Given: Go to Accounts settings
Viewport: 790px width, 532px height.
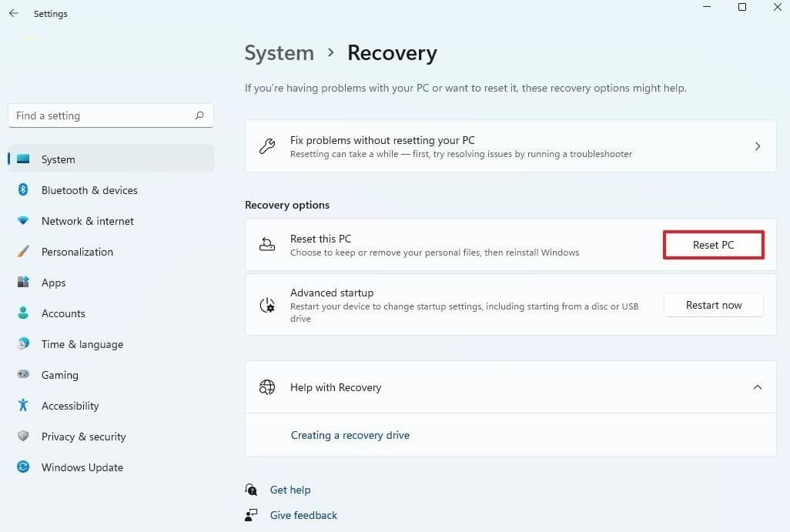Looking at the screenshot, I should [63, 313].
